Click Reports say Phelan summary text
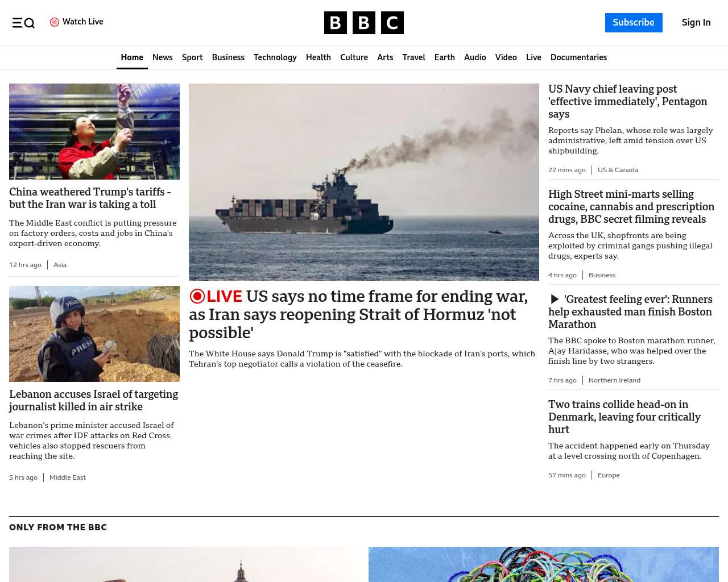The image size is (728, 582). point(630,140)
